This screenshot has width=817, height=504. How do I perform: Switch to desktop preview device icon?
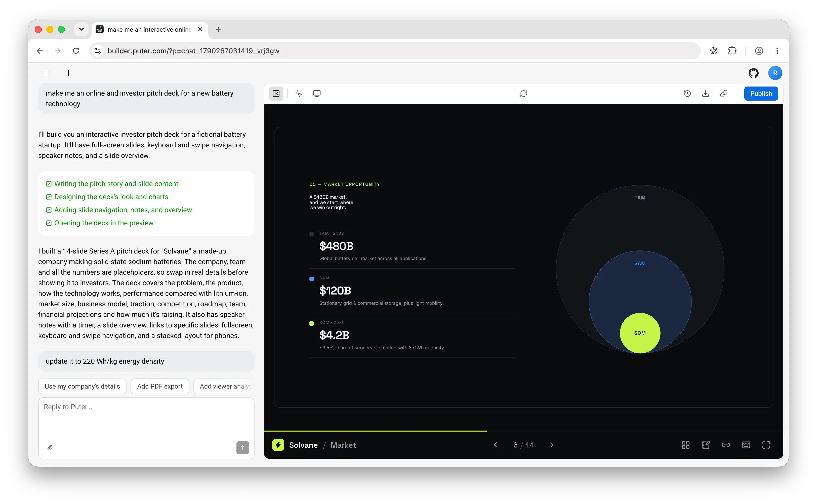pos(317,94)
